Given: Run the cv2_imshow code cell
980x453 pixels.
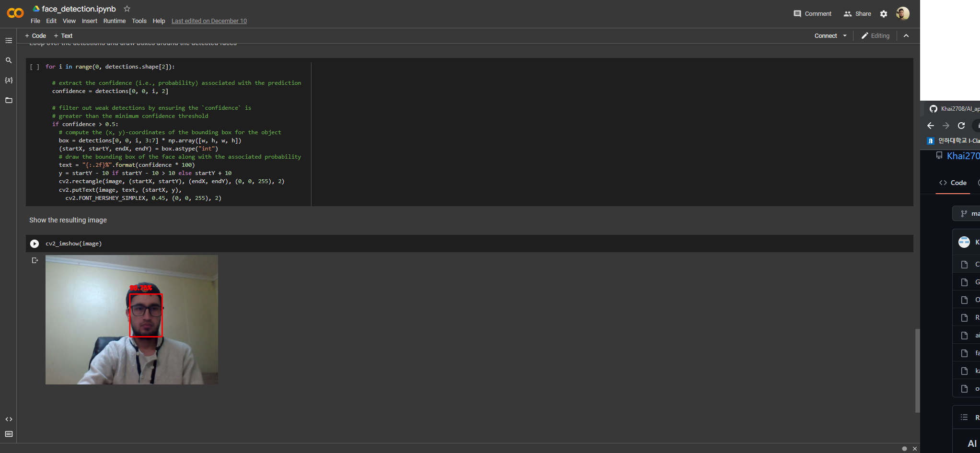Looking at the screenshot, I should (35, 244).
